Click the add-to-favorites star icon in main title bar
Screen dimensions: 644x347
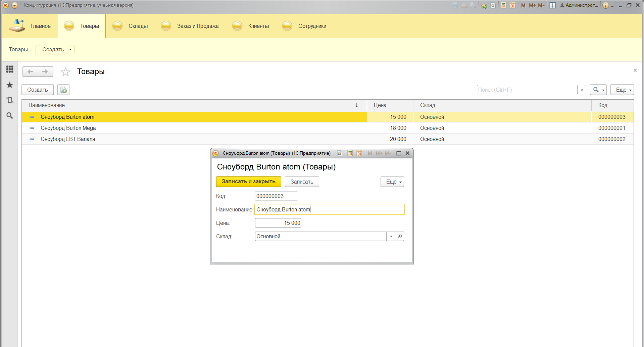click(484, 5)
